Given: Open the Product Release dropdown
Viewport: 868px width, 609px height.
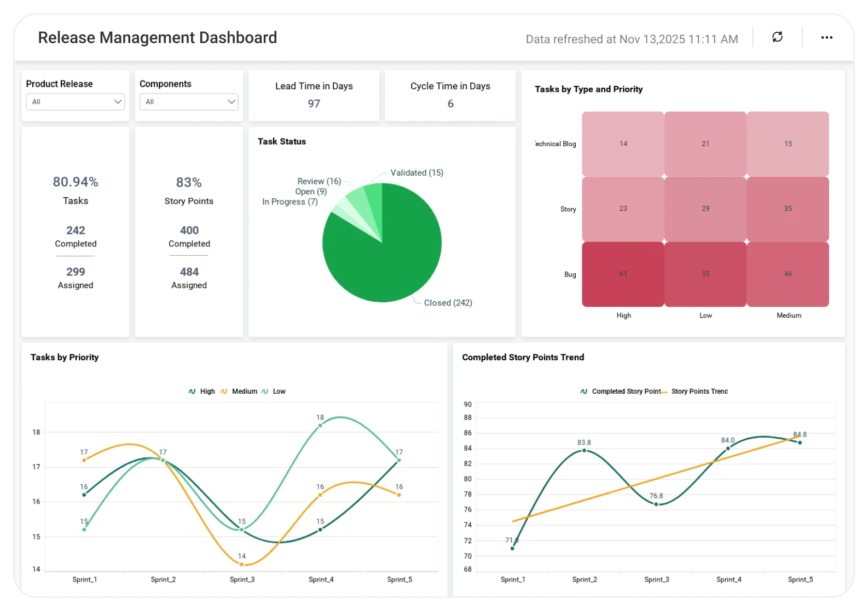Looking at the screenshot, I should click(76, 102).
